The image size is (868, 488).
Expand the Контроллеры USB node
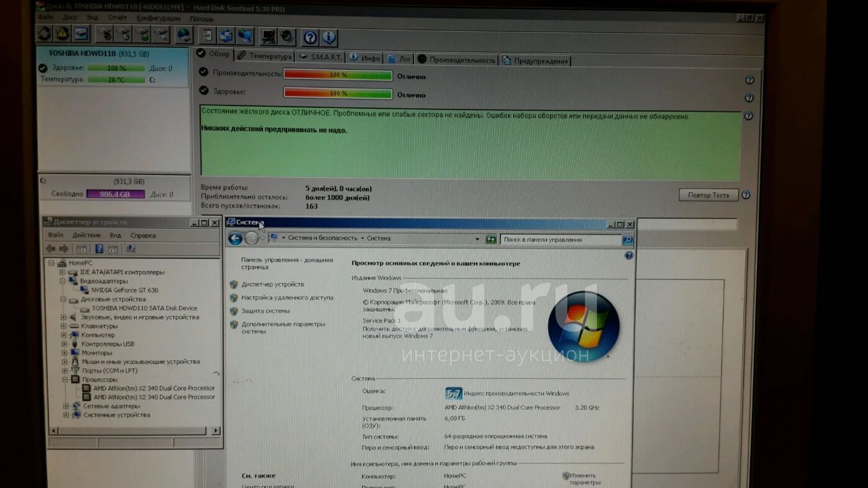[64, 344]
